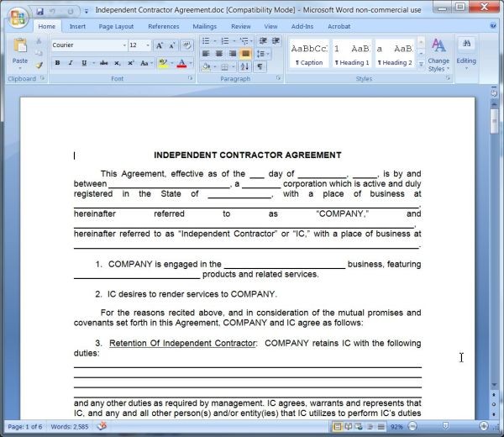
Task: Toggle show paragraph marks
Action: tap(260, 66)
